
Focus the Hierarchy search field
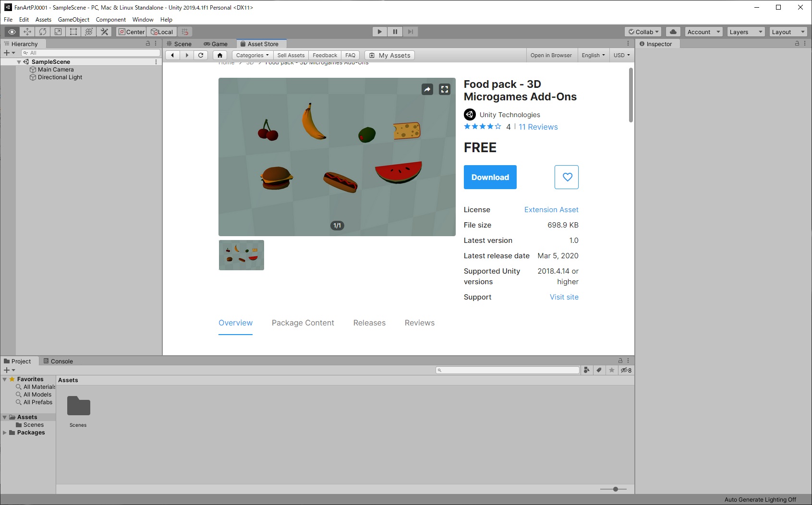click(90, 53)
